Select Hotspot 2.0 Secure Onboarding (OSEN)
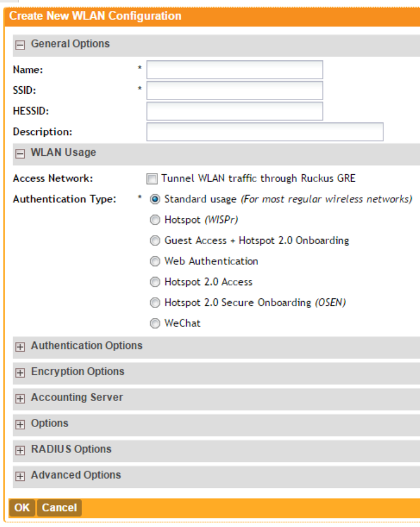The width and height of the screenshot is (420, 527). pyautogui.click(x=155, y=303)
